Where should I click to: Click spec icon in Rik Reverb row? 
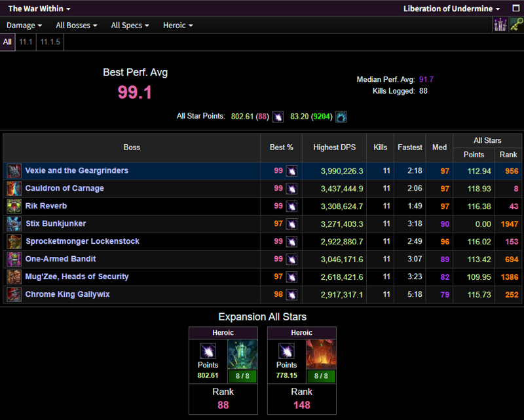(291, 206)
